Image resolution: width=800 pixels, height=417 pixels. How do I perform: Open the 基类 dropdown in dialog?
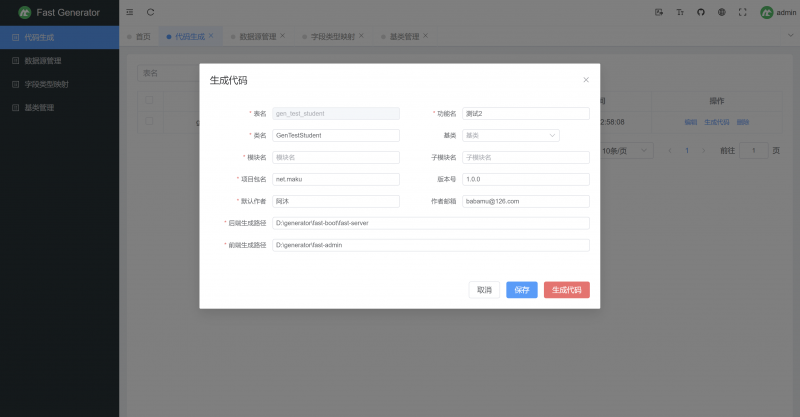(511, 135)
